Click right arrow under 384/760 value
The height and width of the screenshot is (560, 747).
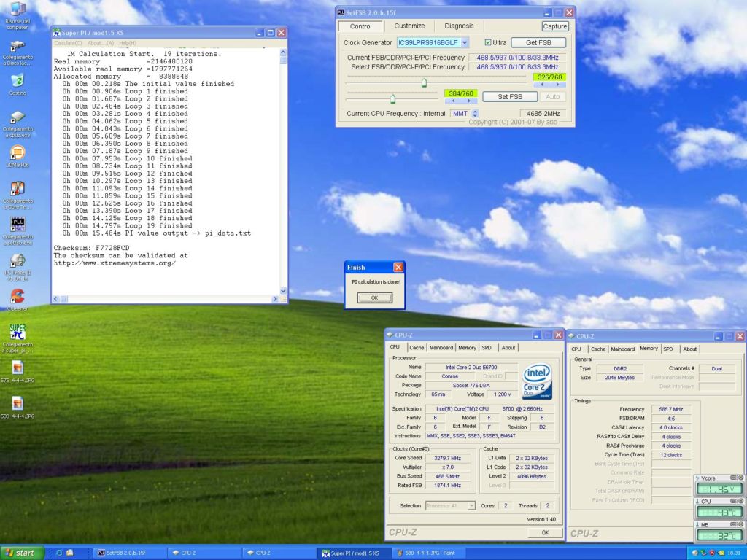click(469, 101)
